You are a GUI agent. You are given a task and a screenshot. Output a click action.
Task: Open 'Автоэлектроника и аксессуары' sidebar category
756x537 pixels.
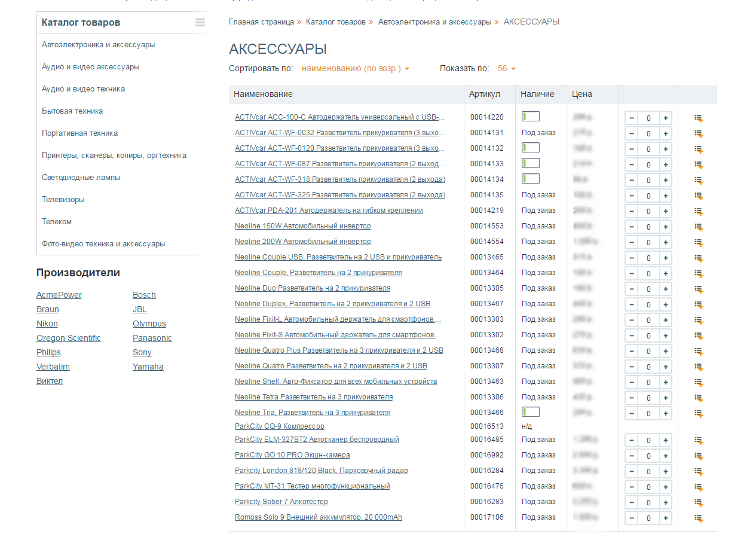coord(99,45)
